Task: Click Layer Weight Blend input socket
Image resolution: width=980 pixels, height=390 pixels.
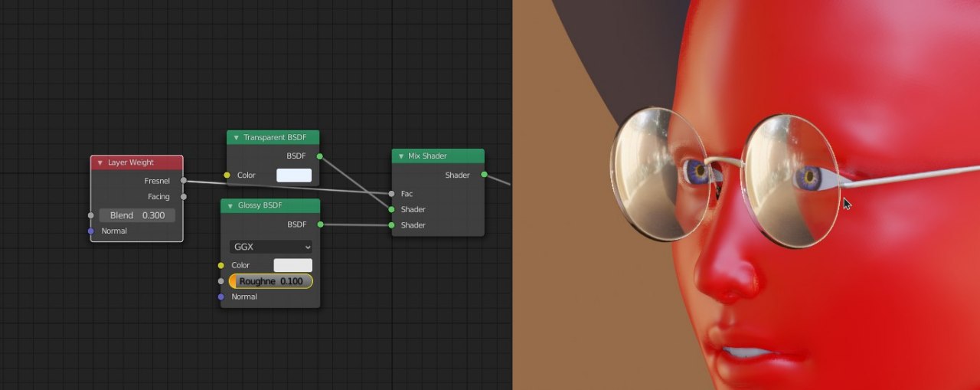Action: (91, 215)
